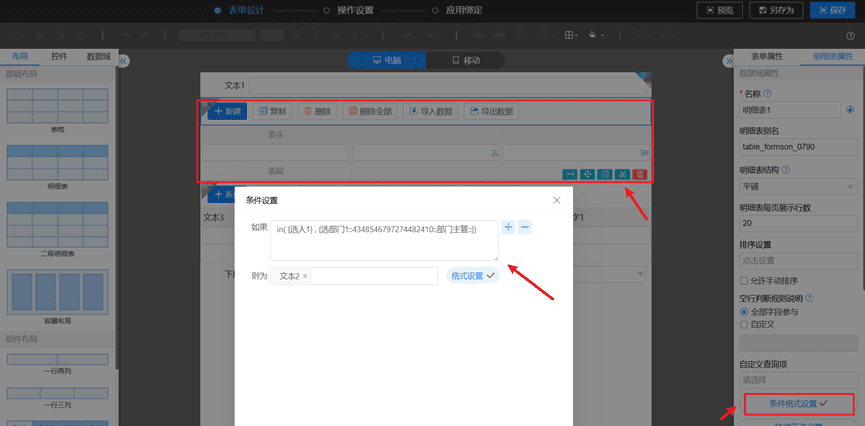The width and height of the screenshot is (865, 426).
Task: Enable the 允许手动排序 checkbox
Action: 743,281
